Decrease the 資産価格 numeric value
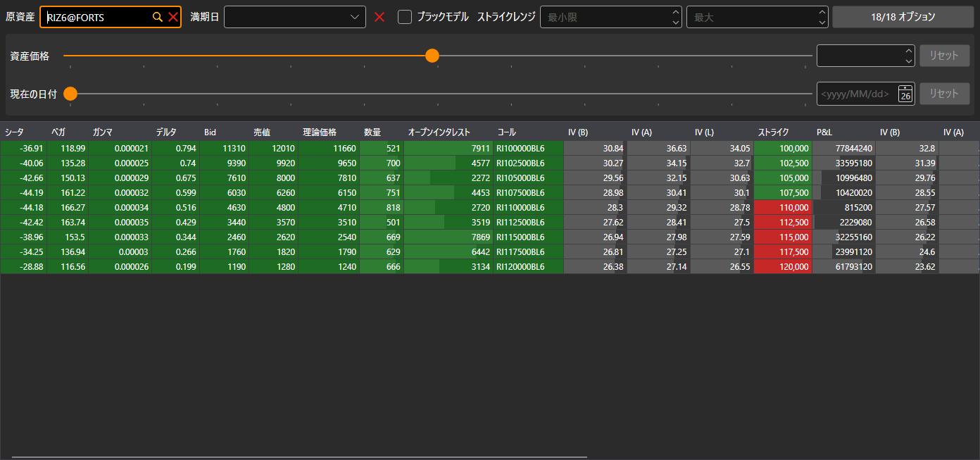The height and width of the screenshot is (460, 980). (x=909, y=61)
